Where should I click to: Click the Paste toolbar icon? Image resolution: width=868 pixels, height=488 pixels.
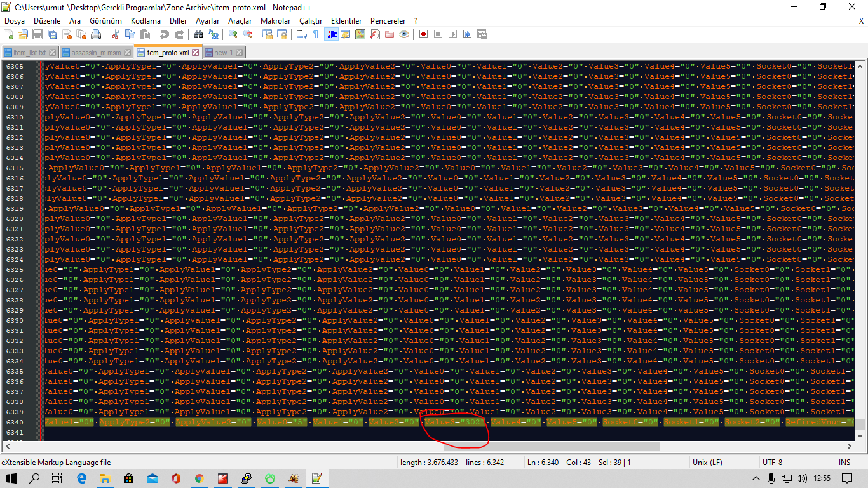(x=145, y=34)
